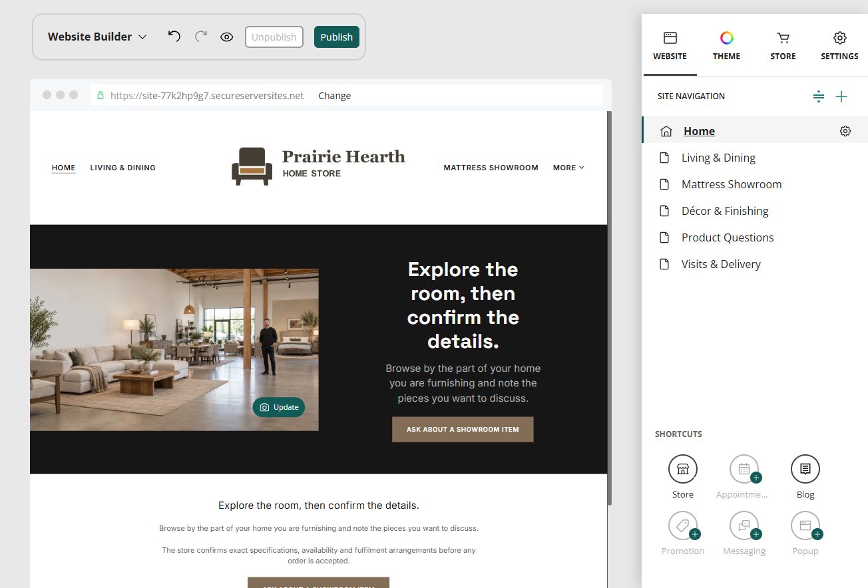Open the Blog shortcut
The width and height of the screenshot is (868, 588).
805,476
